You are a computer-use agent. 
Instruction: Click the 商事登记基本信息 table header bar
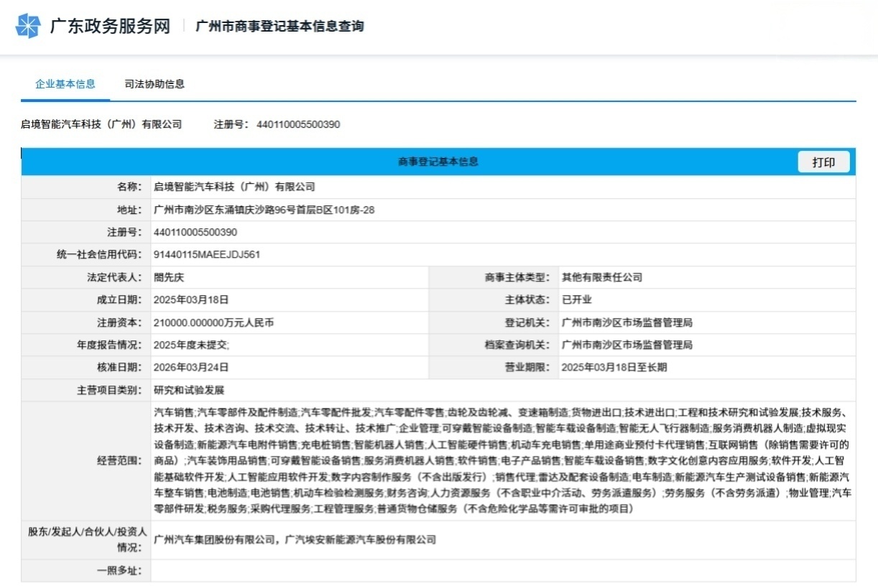point(438,162)
